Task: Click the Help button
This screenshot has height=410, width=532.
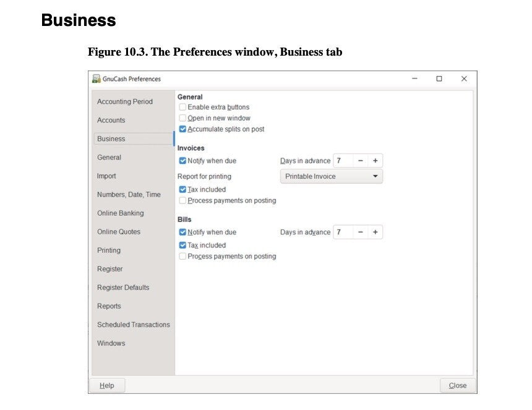Action: pyautogui.click(x=107, y=385)
